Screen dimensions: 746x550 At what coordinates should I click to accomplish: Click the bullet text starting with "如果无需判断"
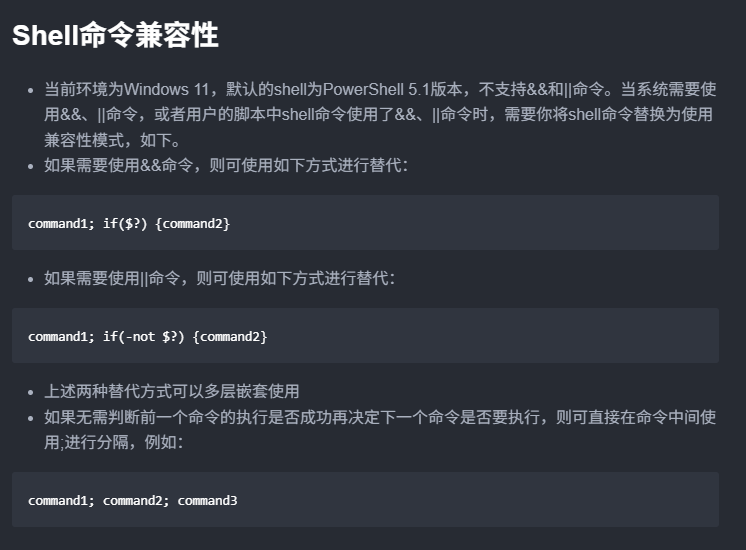pos(379,416)
